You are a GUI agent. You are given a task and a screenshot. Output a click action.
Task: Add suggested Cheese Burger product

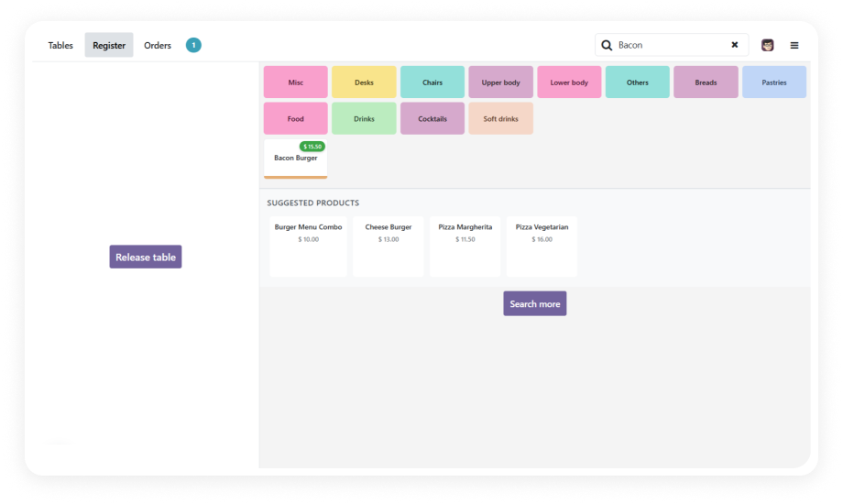coord(389,247)
